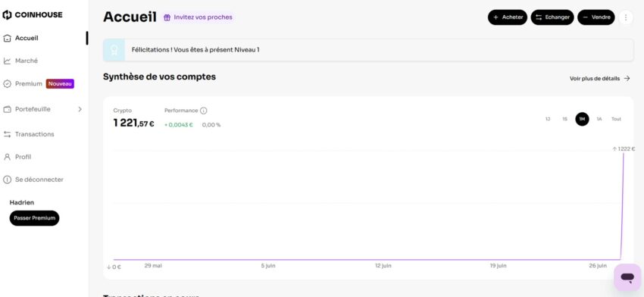Image resolution: width=644 pixels, height=297 pixels.
Task: Click the 12 juin date label
Action: pyautogui.click(x=383, y=266)
